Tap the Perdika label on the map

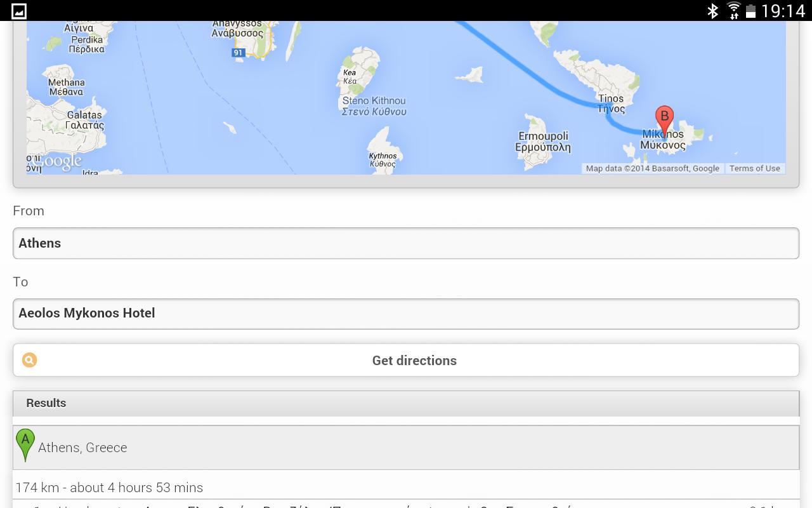tap(86, 44)
